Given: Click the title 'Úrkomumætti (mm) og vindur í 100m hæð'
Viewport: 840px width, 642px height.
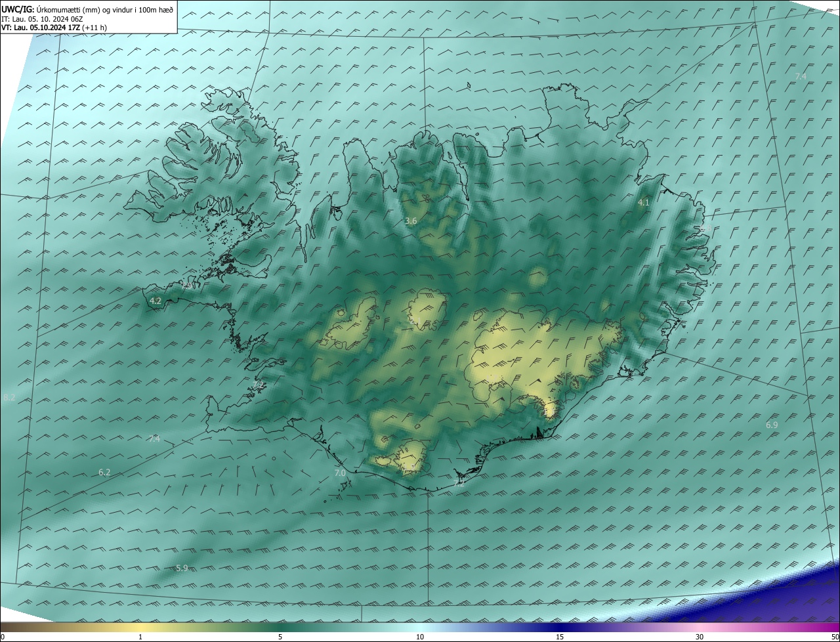Looking at the screenshot, I should click(105, 9).
